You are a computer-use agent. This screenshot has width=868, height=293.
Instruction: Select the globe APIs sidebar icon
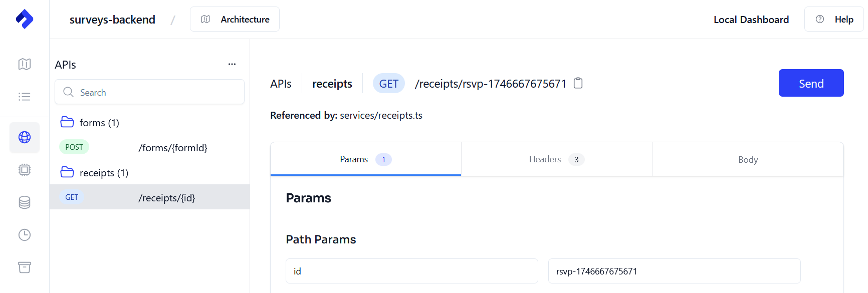[24, 137]
